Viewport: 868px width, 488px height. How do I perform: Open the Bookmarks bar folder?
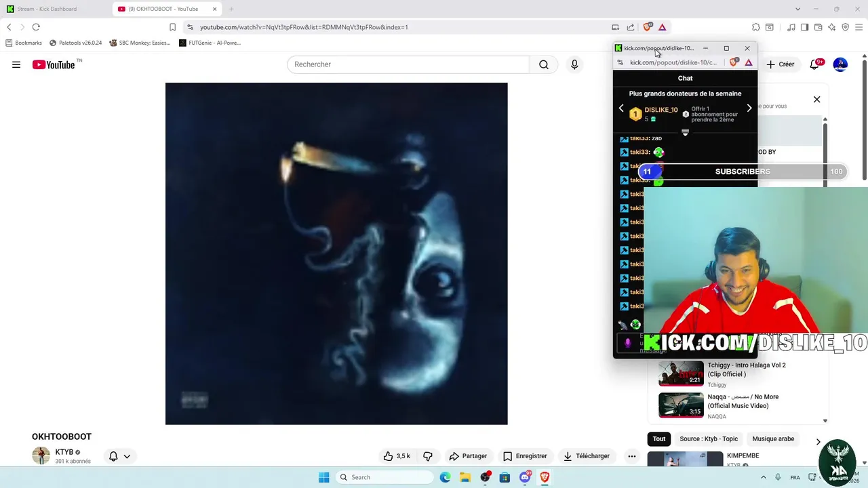click(24, 43)
